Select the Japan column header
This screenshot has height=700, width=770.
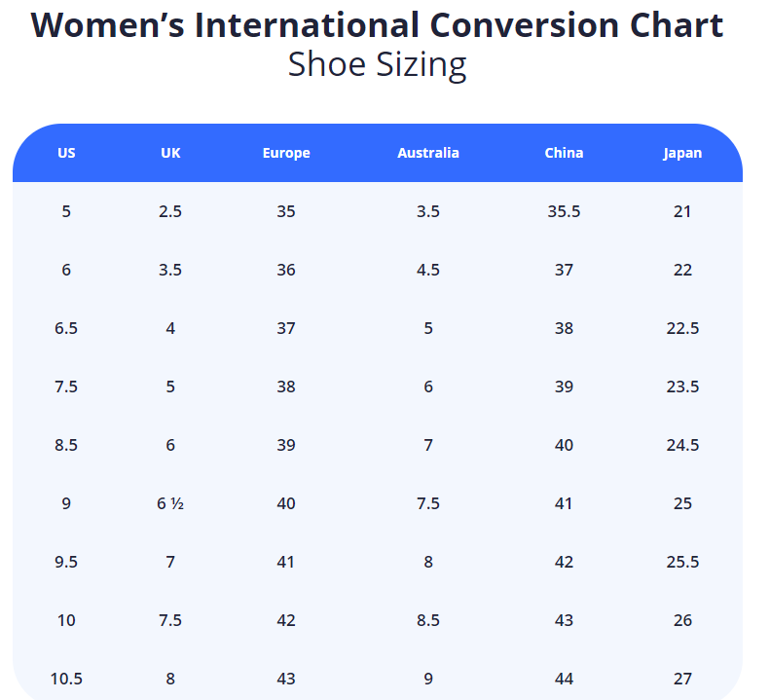[x=682, y=153]
